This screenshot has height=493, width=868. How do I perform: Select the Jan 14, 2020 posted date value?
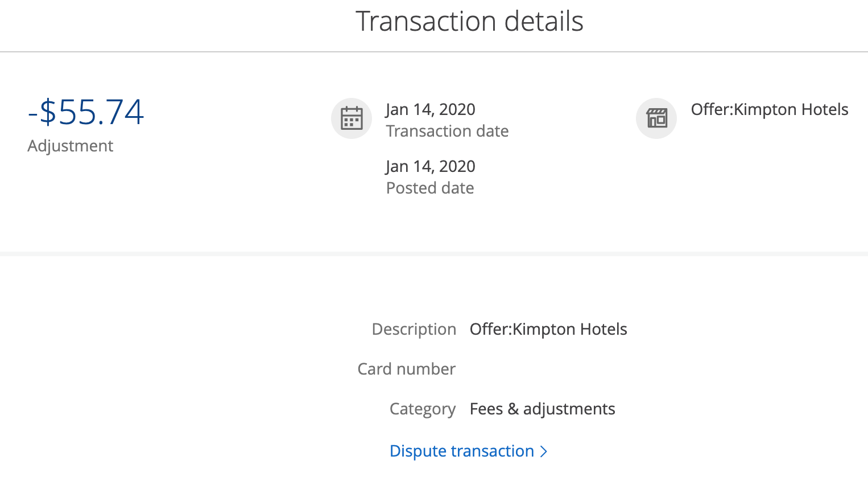(430, 166)
